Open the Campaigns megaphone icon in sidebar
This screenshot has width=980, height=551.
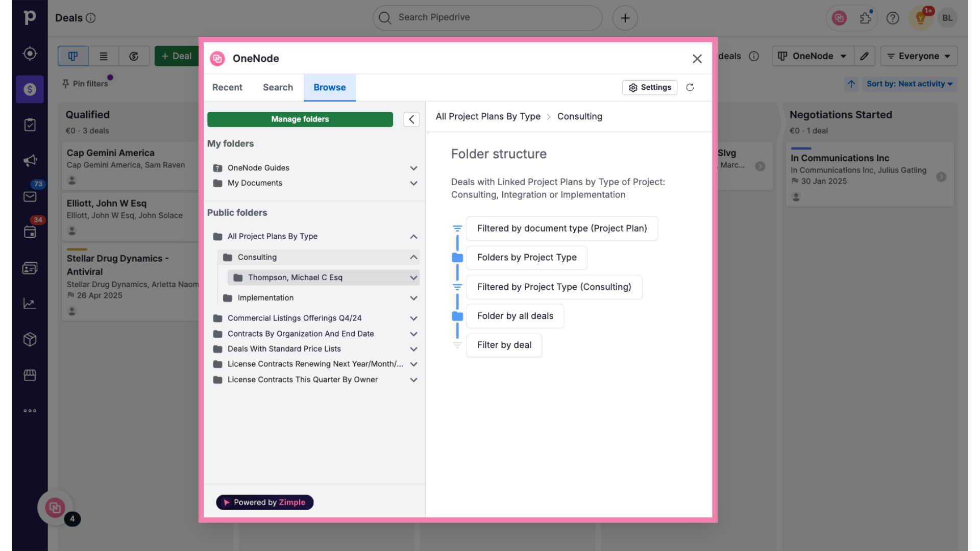coord(30,161)
